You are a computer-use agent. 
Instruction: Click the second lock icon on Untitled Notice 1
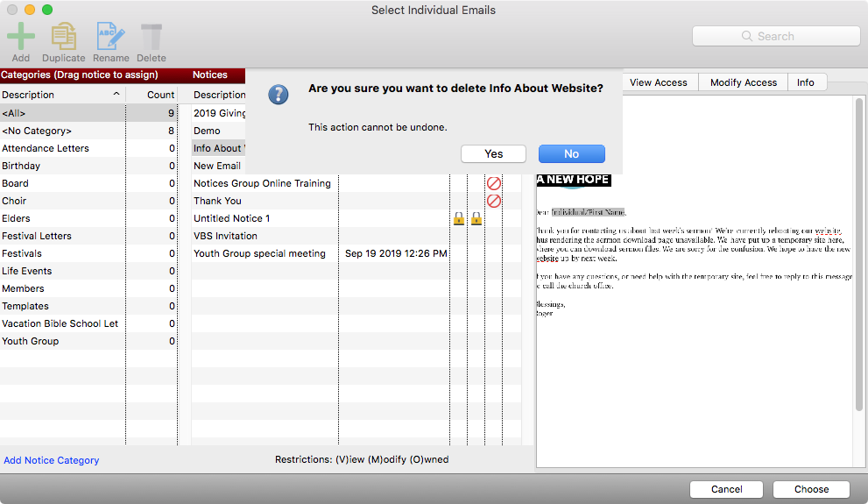pyautogui.click(x=476, y=218)
